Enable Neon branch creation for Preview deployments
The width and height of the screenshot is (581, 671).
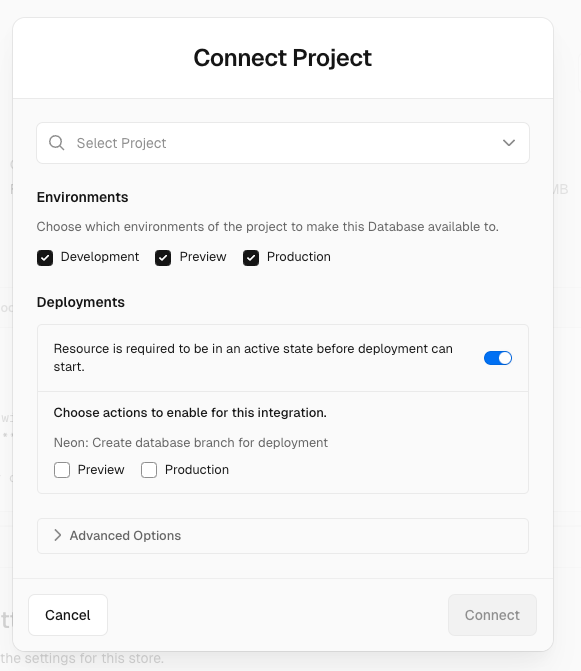coord(62,470)
